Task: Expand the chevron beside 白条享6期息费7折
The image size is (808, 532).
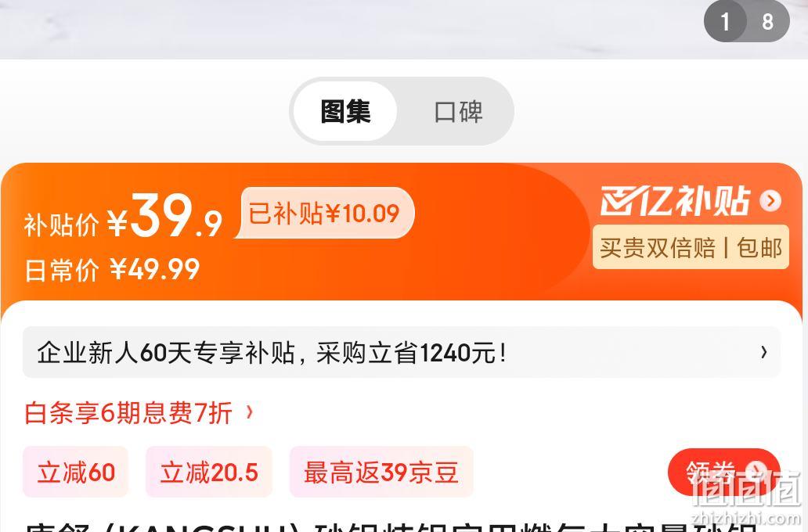Action: (250, 412)
